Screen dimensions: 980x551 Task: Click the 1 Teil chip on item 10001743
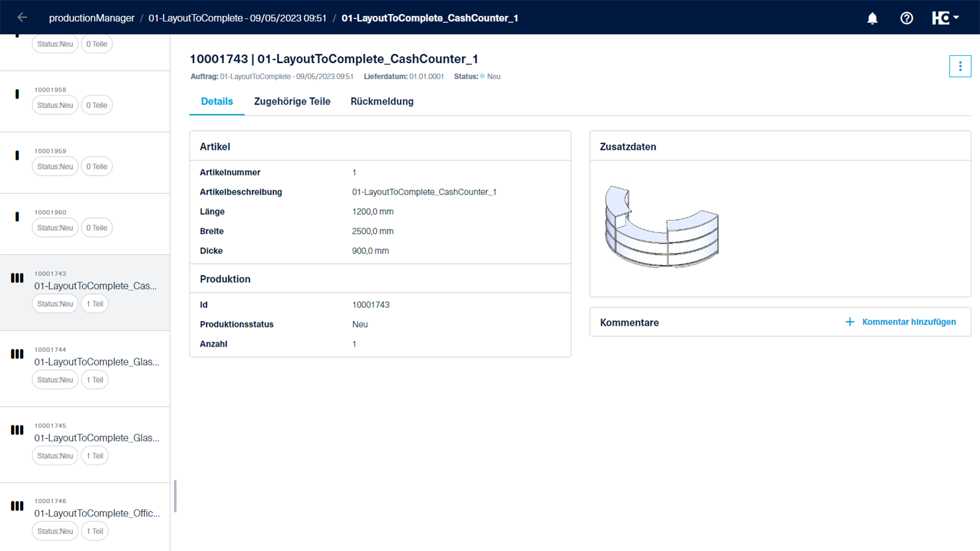point(94,304)
